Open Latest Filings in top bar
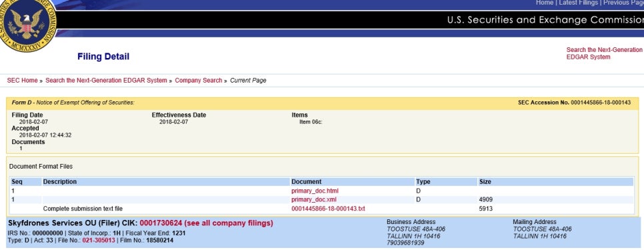 [x=578, y=3]
